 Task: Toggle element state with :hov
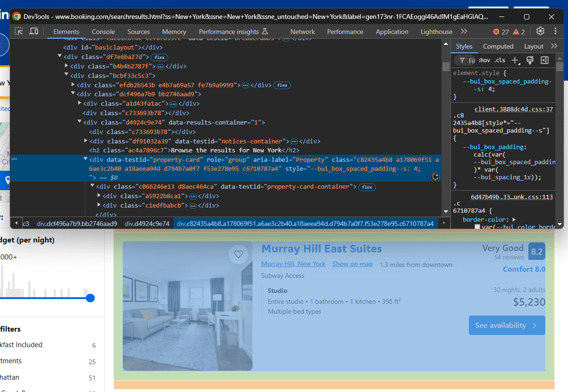tap(484, 60)
